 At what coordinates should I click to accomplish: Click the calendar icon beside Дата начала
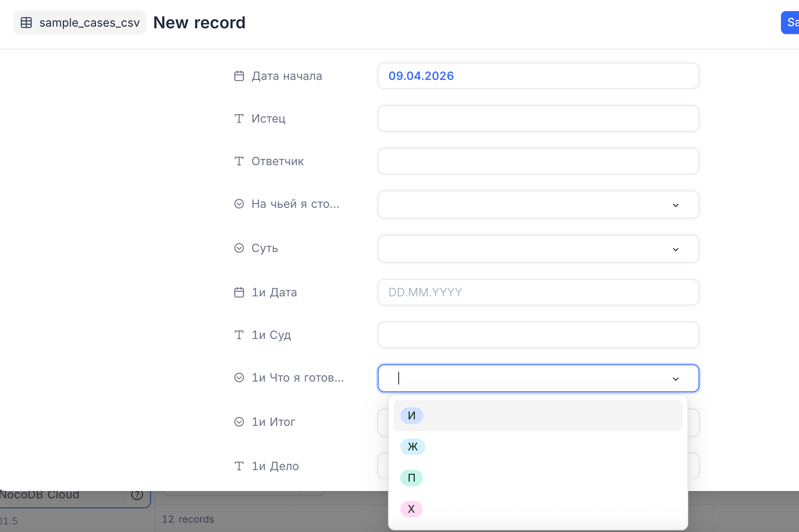click(239, 76)
